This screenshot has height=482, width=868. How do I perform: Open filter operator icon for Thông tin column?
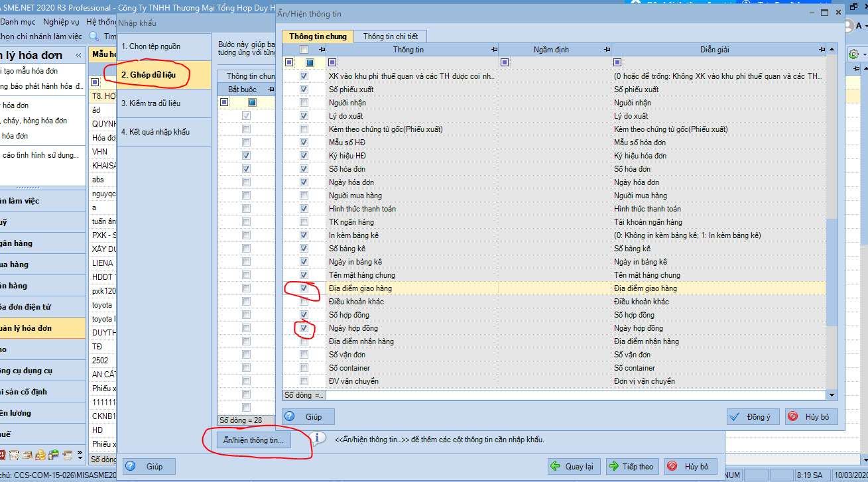[333, 62]
